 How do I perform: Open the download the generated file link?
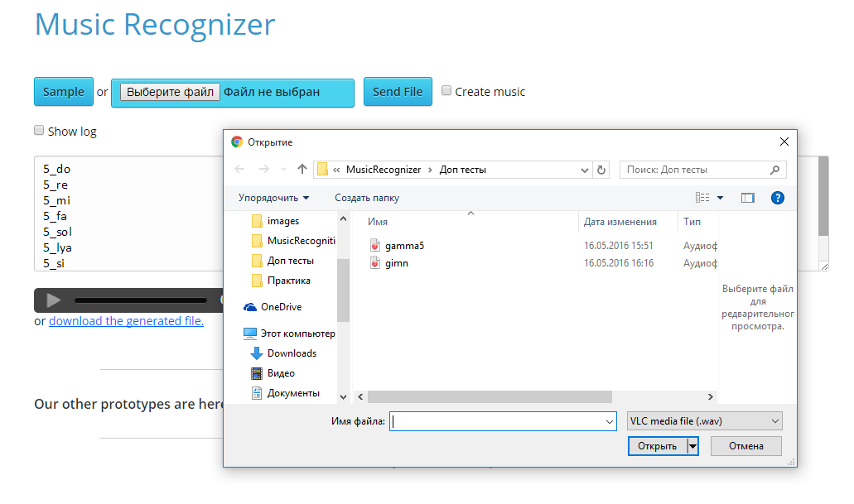[x=127, y=321]
